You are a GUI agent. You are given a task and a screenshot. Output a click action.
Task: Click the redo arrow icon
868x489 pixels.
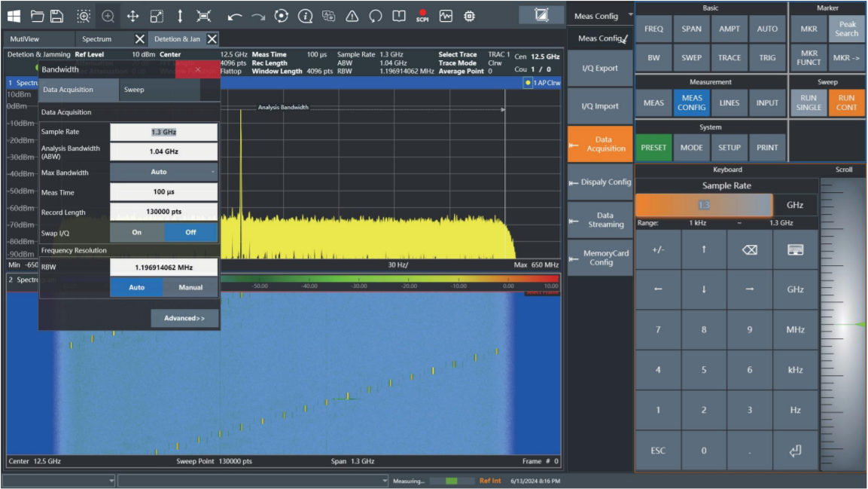pyautogui.click(x=258, y=17)
